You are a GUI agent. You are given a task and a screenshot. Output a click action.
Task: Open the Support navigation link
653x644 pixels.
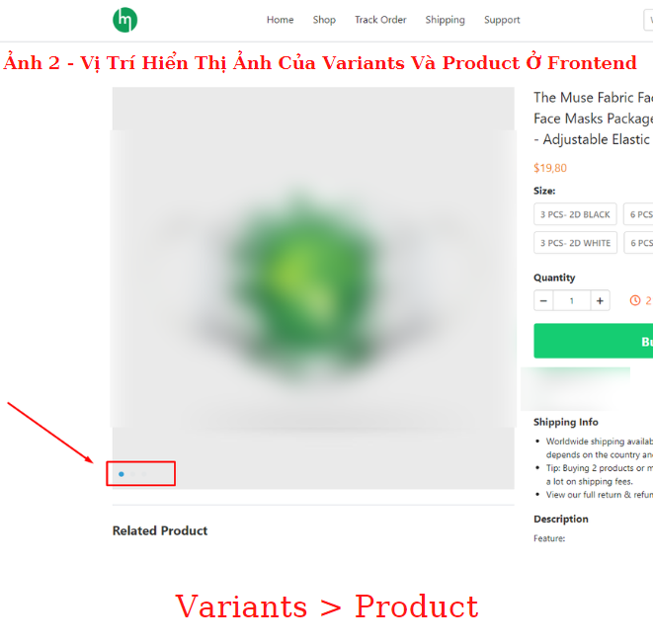[x=502, y=20]
